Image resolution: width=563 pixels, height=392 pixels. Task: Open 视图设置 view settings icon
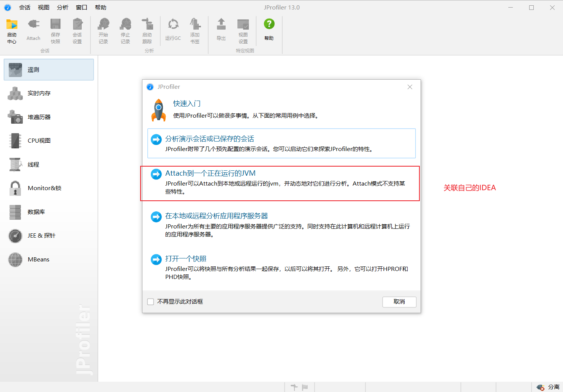tap(243, 24)
